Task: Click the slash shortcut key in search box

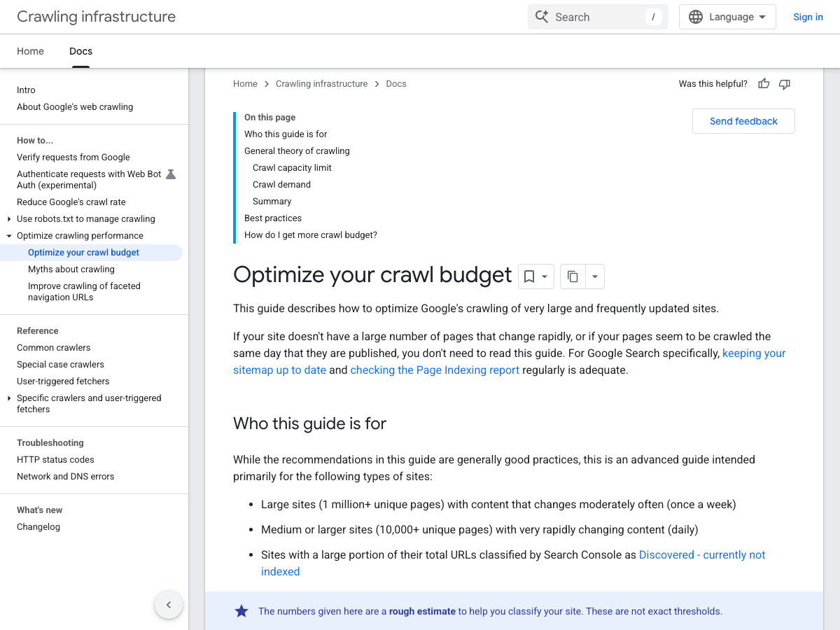Action: click(x=653, y=17)
